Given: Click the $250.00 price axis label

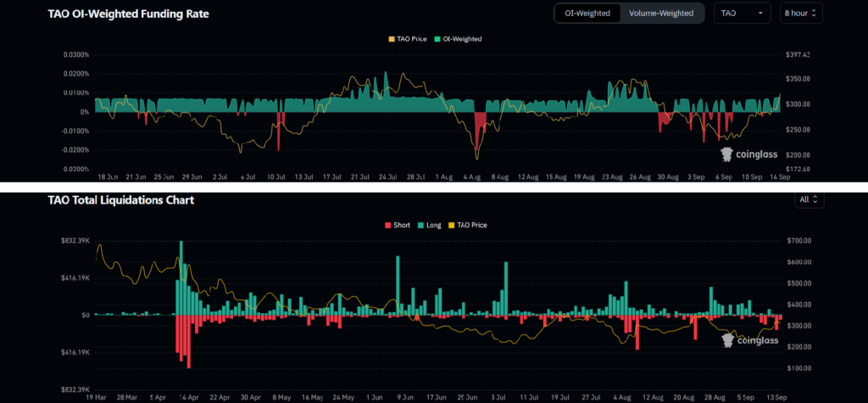Looking at the screenshot, I should (x=798, y=130).
